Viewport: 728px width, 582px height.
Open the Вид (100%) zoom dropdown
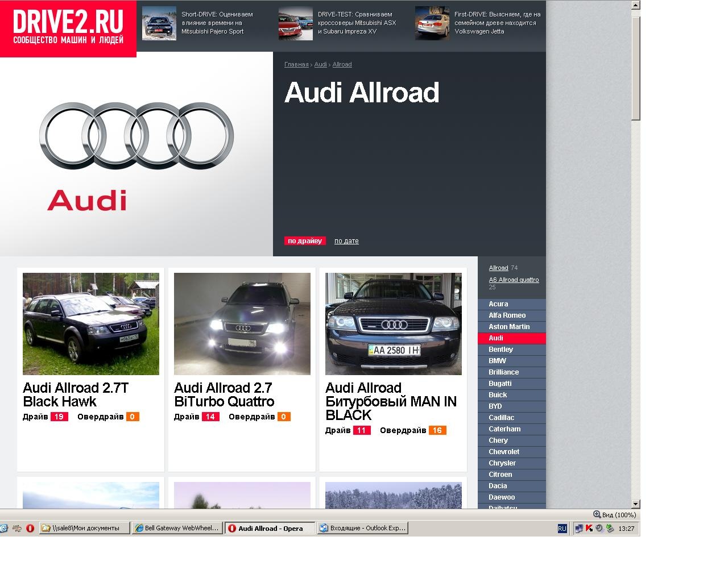pyautogui.click(x=615, y=515)
